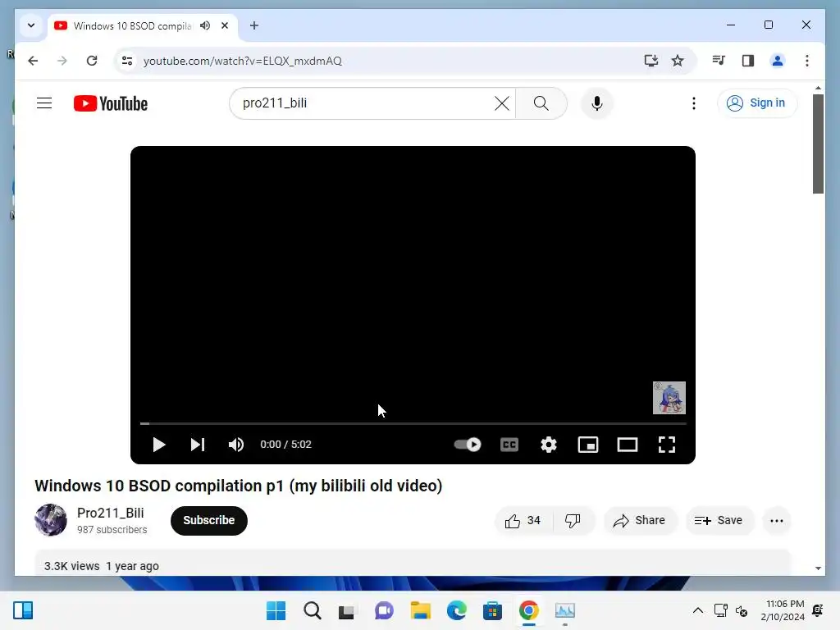
Task: Bookmark this page with star
Action: click(678, 61)
